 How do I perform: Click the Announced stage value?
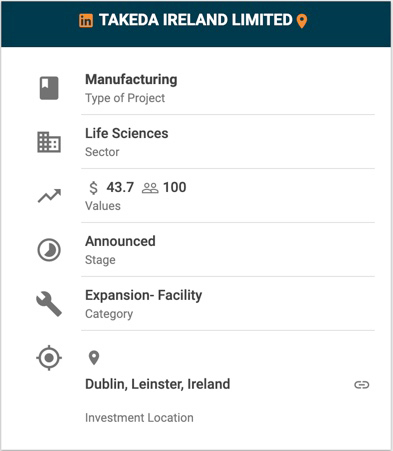point(120,241)
